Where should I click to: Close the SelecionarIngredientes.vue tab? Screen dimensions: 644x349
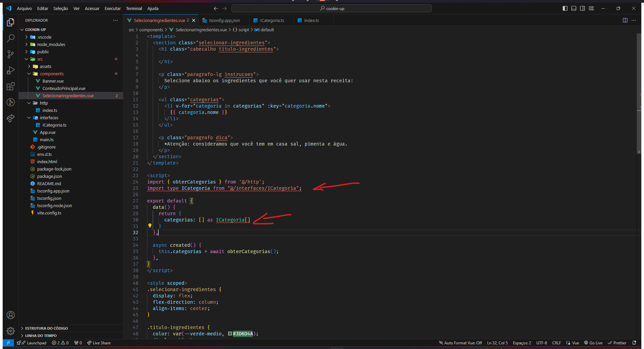click(194, 20)
